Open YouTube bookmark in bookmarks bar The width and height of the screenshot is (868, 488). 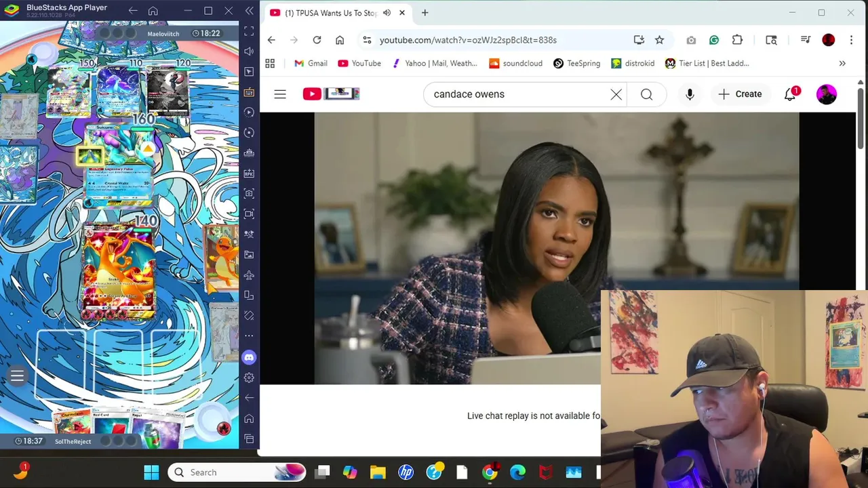click(359, 63)
